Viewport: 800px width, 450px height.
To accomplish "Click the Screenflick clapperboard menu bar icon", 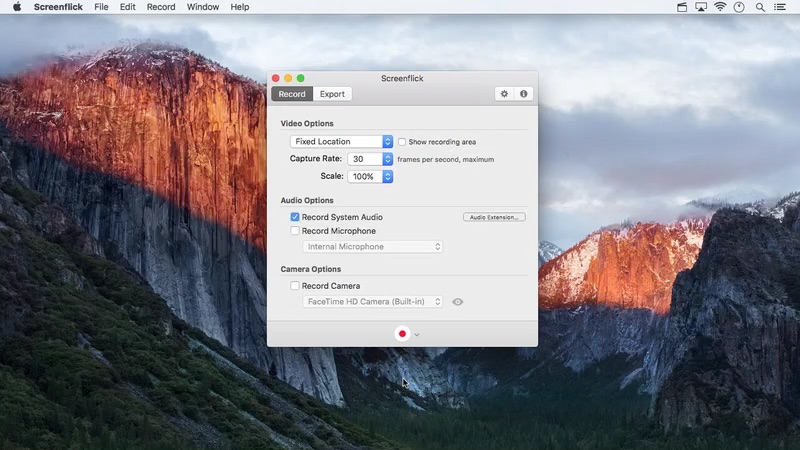I will 682,7.
